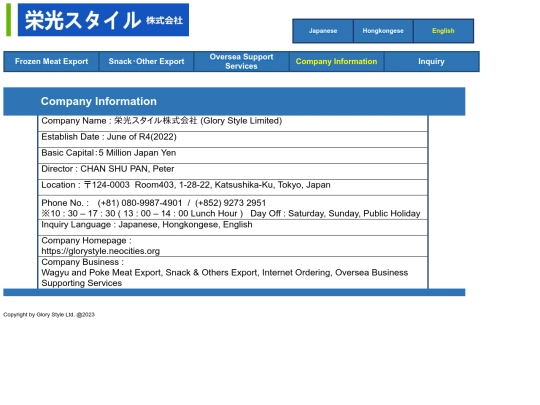Open the Inquiry page
The height and width of the screenshot is (405, 540).
pyautogui.click(x=432, y=62)
